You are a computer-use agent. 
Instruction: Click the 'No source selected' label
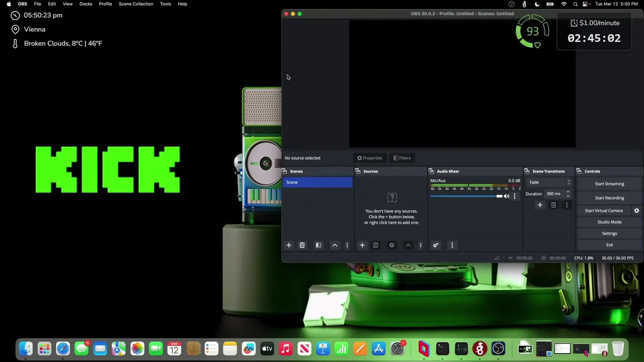(x=302, y=158)
